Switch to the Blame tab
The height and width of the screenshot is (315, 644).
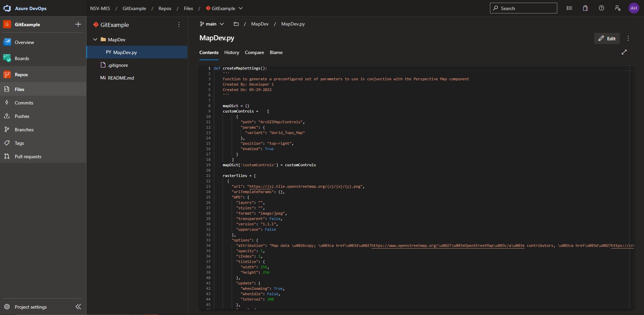[276, 52]
